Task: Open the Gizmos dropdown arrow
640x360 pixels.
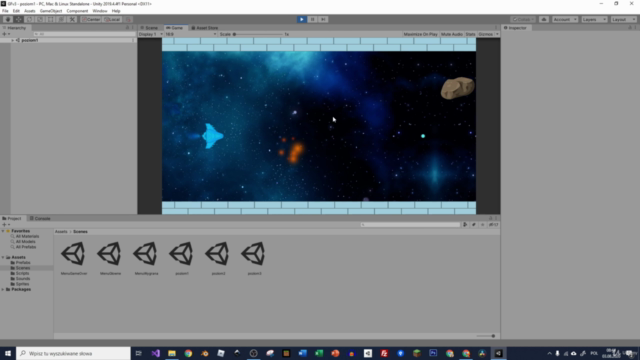Action: [x=497, y=34]
